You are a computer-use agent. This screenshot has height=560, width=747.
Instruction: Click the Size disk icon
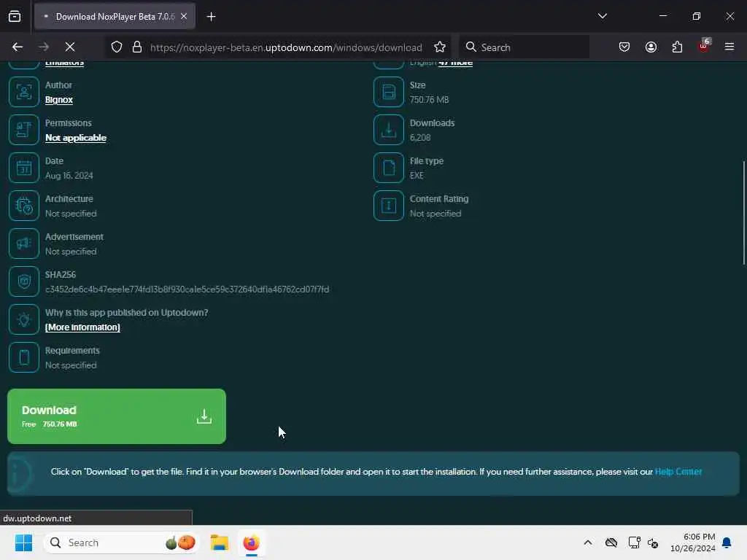click(389, 92)
